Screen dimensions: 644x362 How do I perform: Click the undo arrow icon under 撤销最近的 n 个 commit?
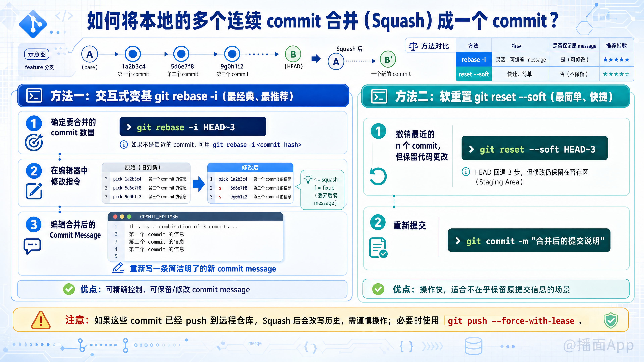click(x=378, y=176)
